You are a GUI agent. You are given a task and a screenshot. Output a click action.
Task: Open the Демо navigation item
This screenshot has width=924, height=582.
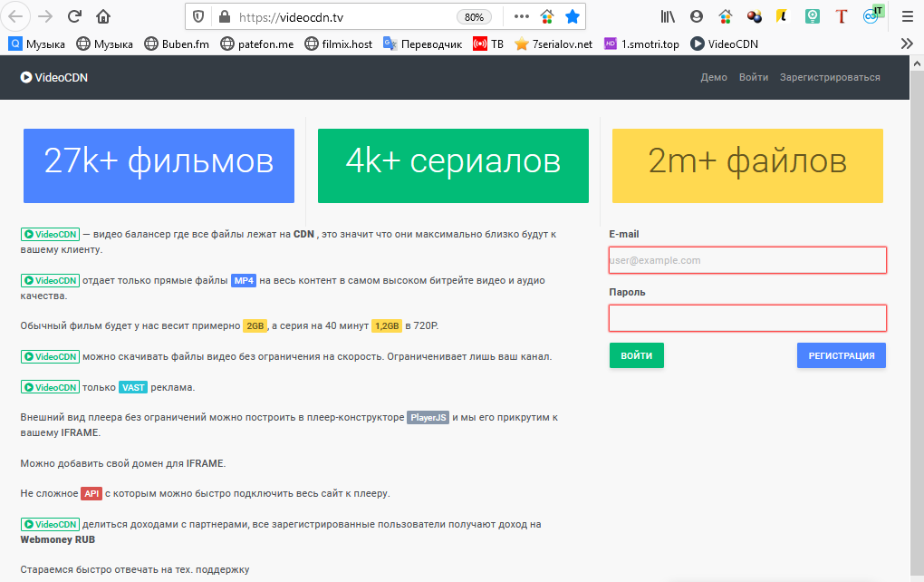tap(714, 77)
